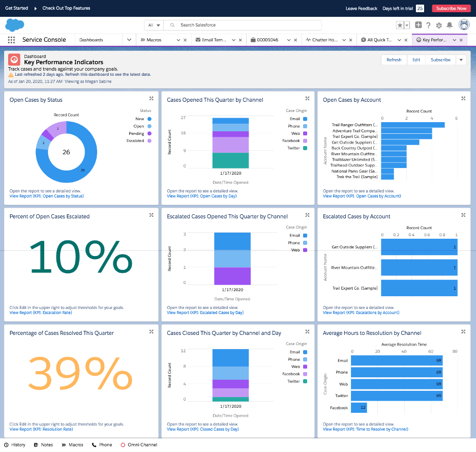Click inside the Search Salesforce field
This screenshot has height=452, width=476.
coord(244,25)
